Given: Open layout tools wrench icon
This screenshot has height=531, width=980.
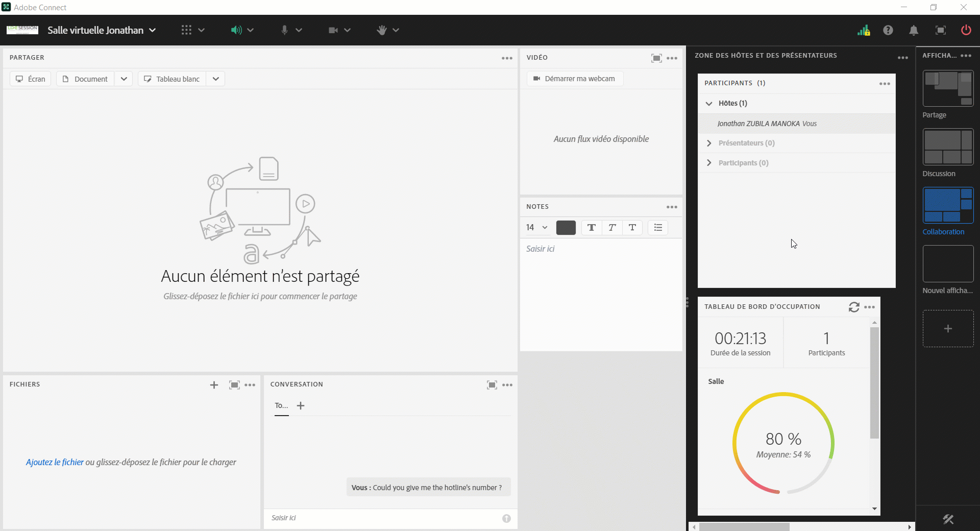Looking at the screenshot, I should [x=948, y=520].
